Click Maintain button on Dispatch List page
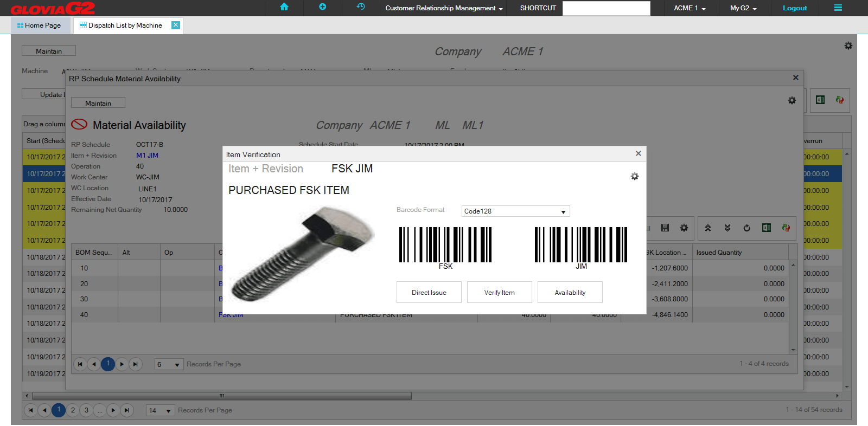This screenshot has width=868, height=426. (49, 51)
